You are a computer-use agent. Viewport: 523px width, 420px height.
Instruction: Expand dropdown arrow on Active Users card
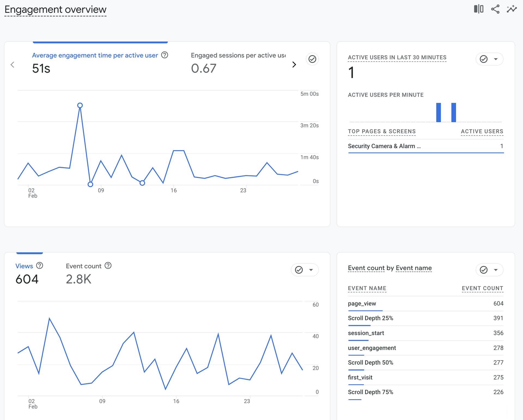coord(496,59)
